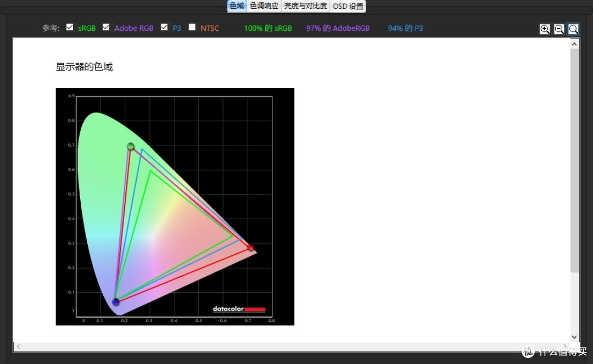593x364 pixels.
Task: Click the P3 label text
Action: (x=177, y=29)
